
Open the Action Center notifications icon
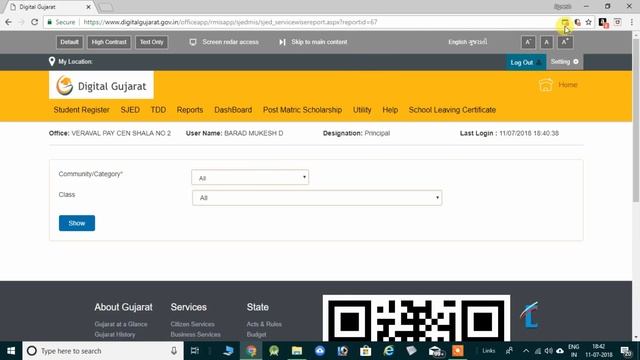coord(626,351)
